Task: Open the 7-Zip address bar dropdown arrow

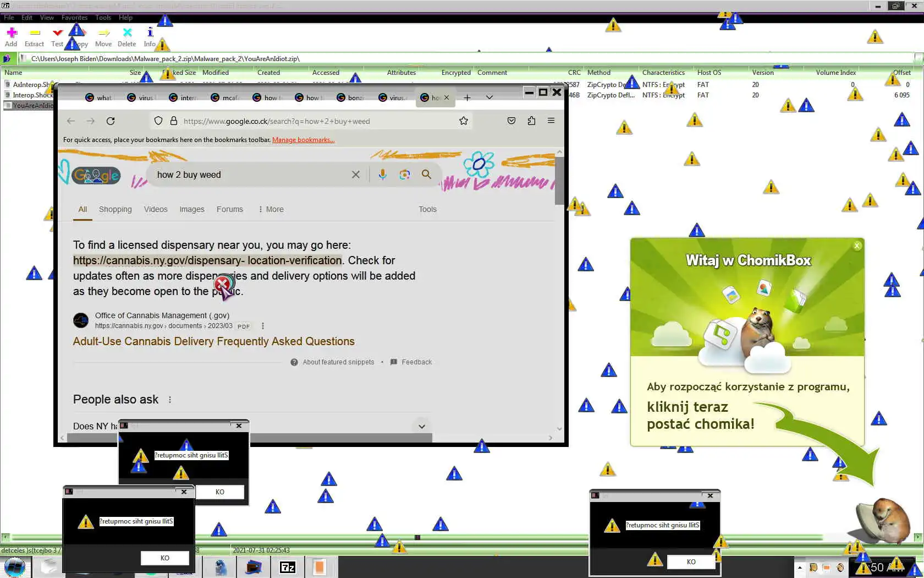Action: coord(919,58)
